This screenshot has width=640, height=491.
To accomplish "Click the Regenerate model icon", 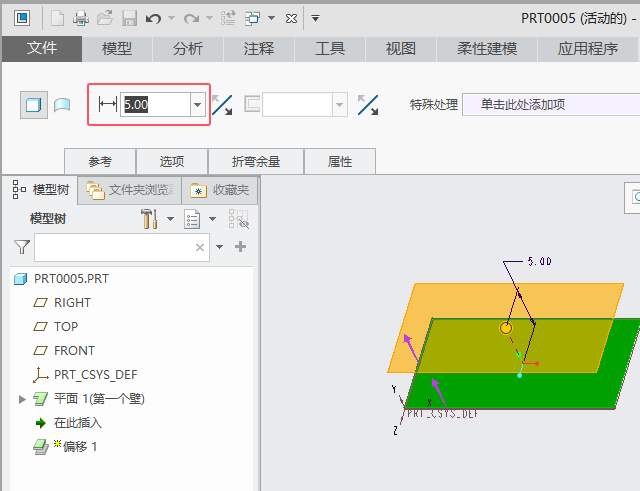I will (x=228, y=18).
